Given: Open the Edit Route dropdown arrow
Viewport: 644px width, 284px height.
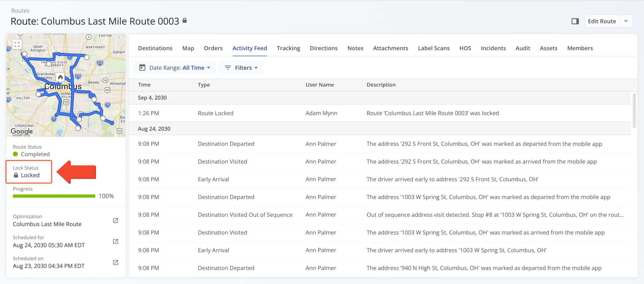Looking at the screenshot, I should pos(626,21).
